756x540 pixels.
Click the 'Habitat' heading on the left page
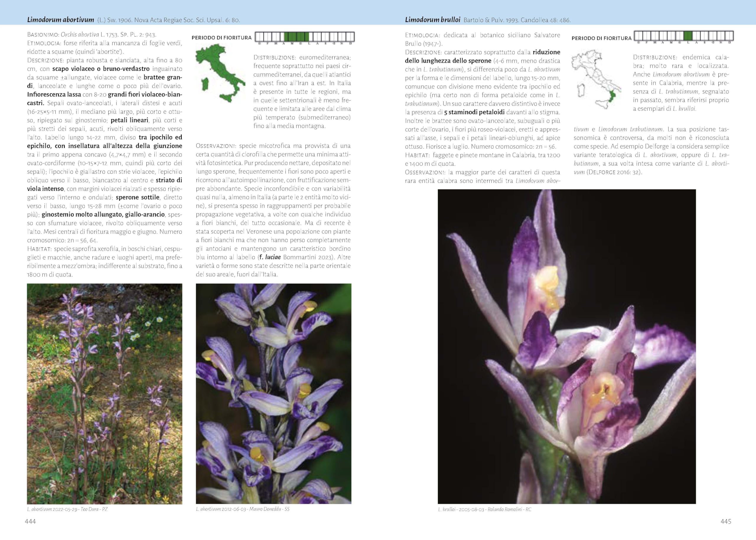click(x=40, y=249)
